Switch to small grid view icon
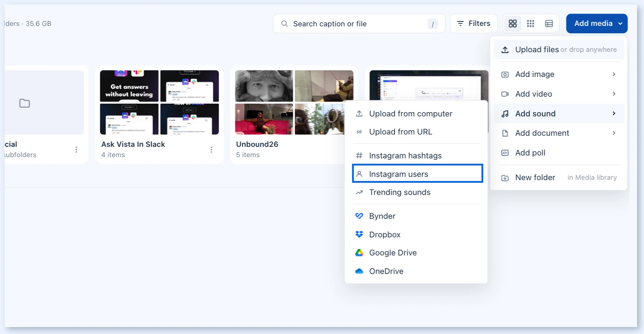This screenshot has height=334, width=644. coord(531,23)
